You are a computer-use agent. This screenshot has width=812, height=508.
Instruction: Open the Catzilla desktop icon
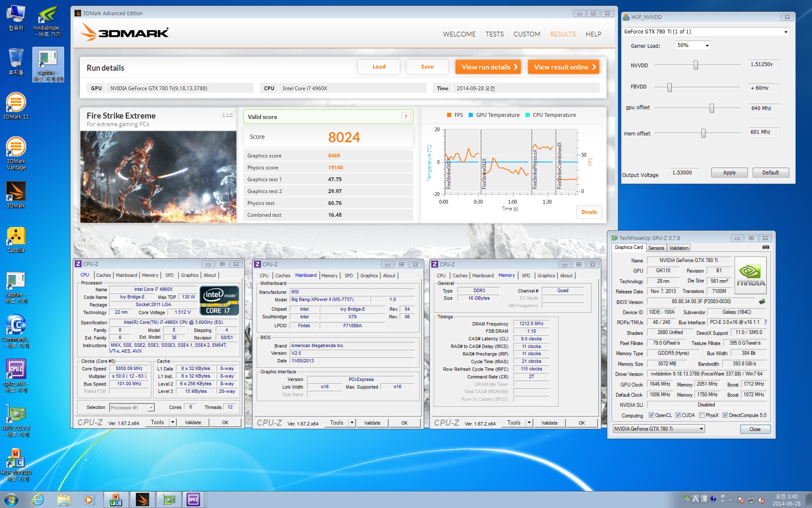[x=16, y=240]
